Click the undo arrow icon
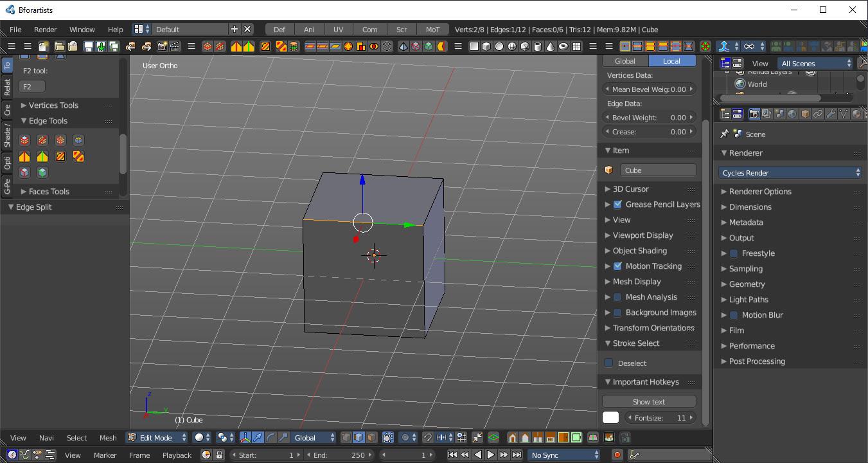The width and height of the screenshot is (868, 463). point(130,46)
